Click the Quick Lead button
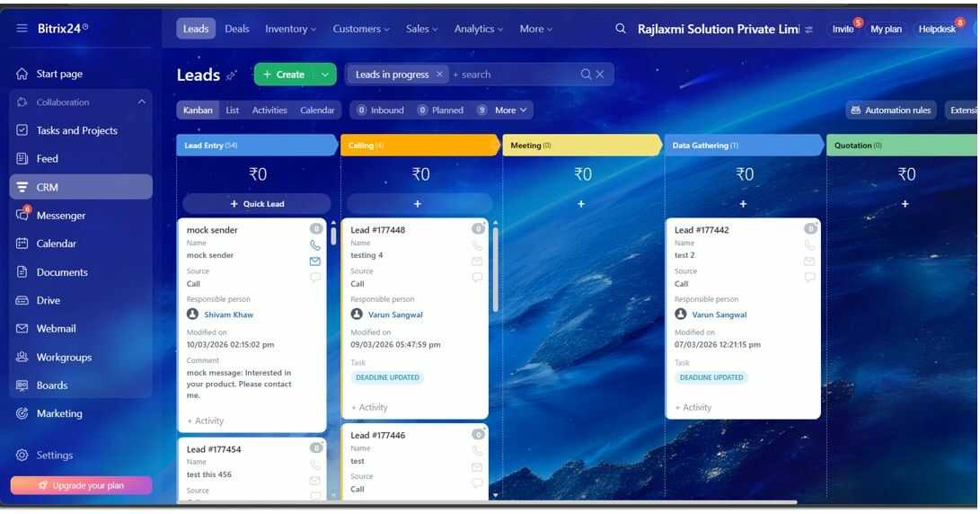The height and width of the screenshot is (514, 980). (257, 204)
